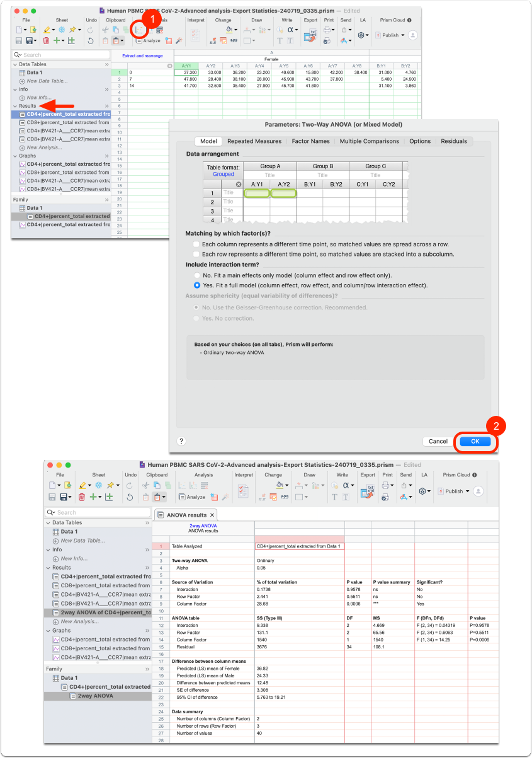Click Save disk icon in data table window toolbar
532x758 pixels.
click(19, 41)
